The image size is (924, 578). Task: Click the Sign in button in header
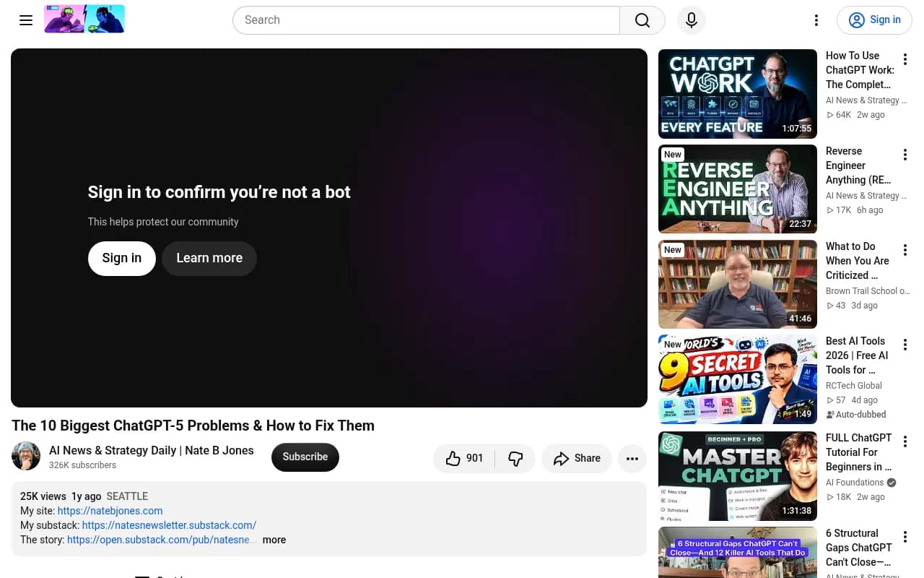point(874,20)
